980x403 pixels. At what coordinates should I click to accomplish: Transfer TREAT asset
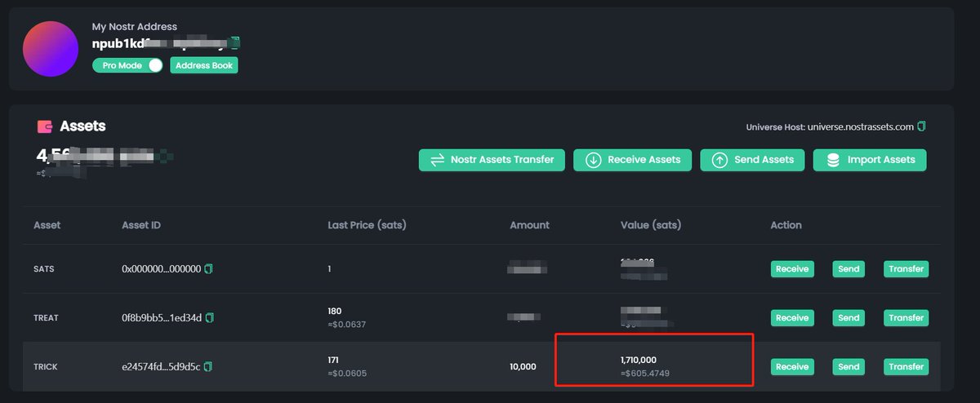point(906,317)
